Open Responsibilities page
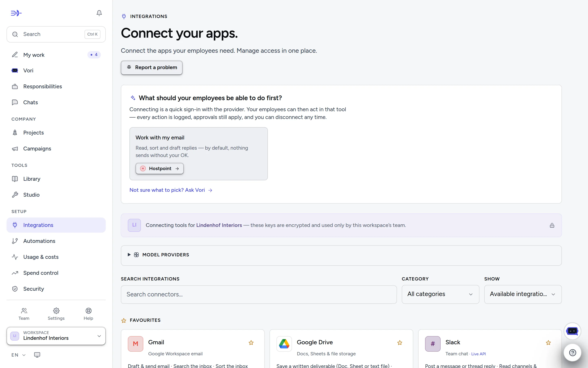This screenshot has width=588, height=368. [x=56, y=86]
